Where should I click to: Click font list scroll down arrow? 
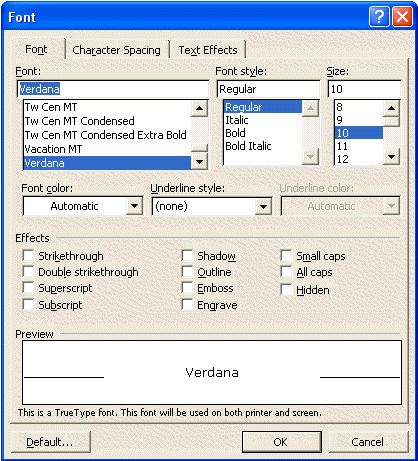[x=199, y=162]
